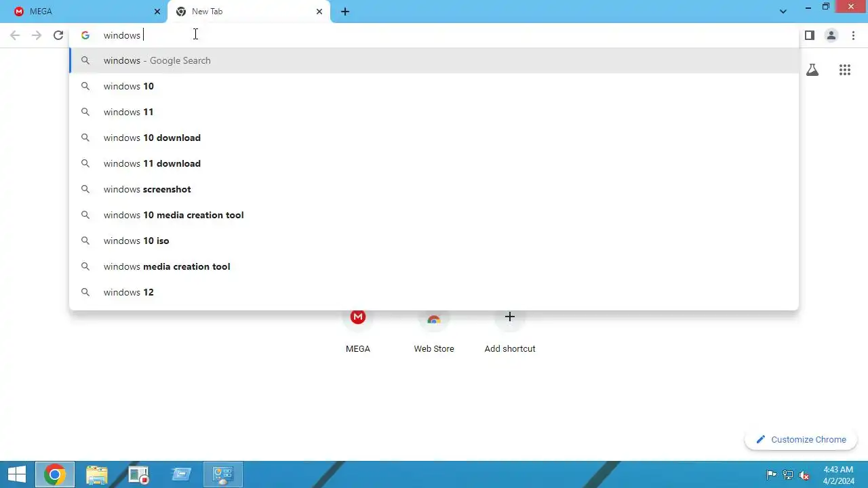This screenshot has height=488, width=868.
Task: Open the Windows Start button
Action: coord(17,474)
